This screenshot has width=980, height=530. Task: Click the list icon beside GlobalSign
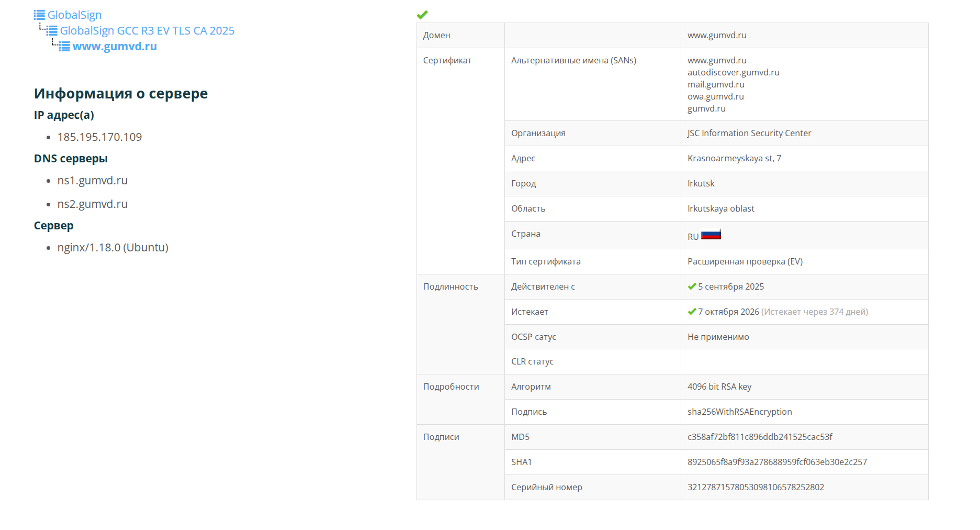pyautogui.click(x=39, y=15)
